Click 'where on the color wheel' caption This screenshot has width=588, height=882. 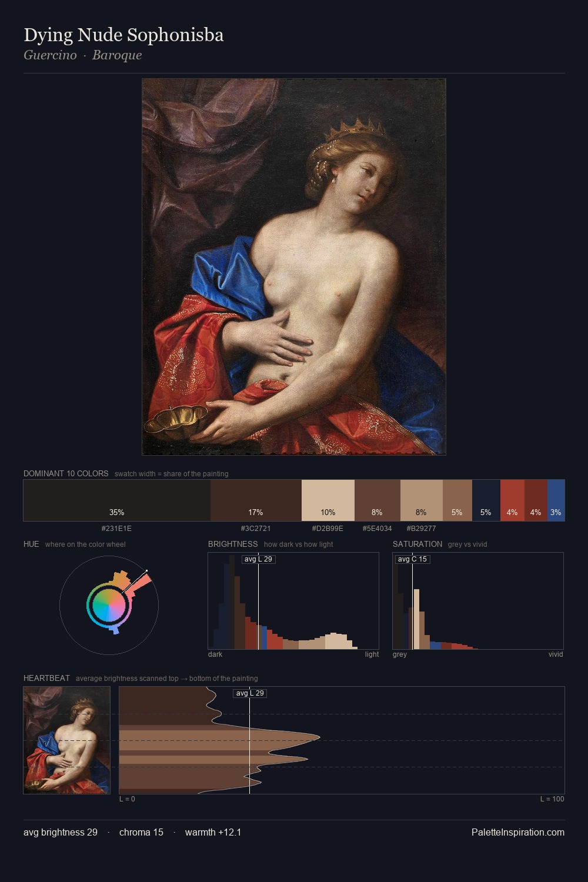tap(85, 544)
